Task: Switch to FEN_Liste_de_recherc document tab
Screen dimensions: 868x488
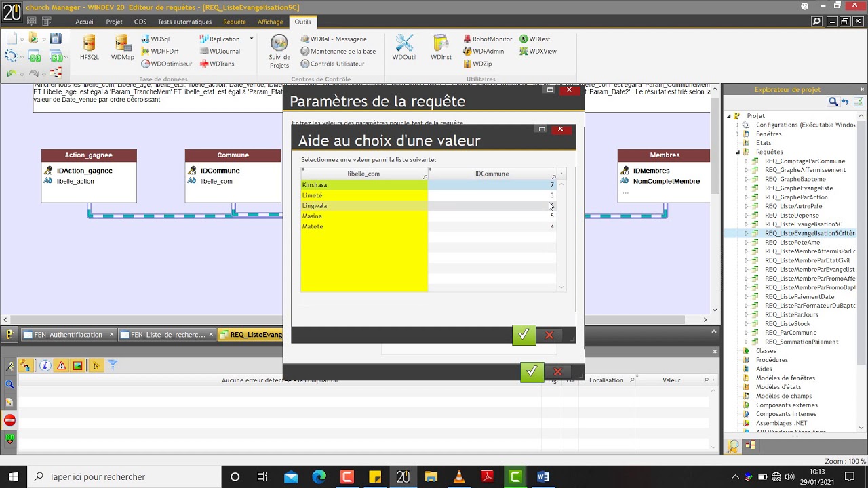Action: (167, 335)
